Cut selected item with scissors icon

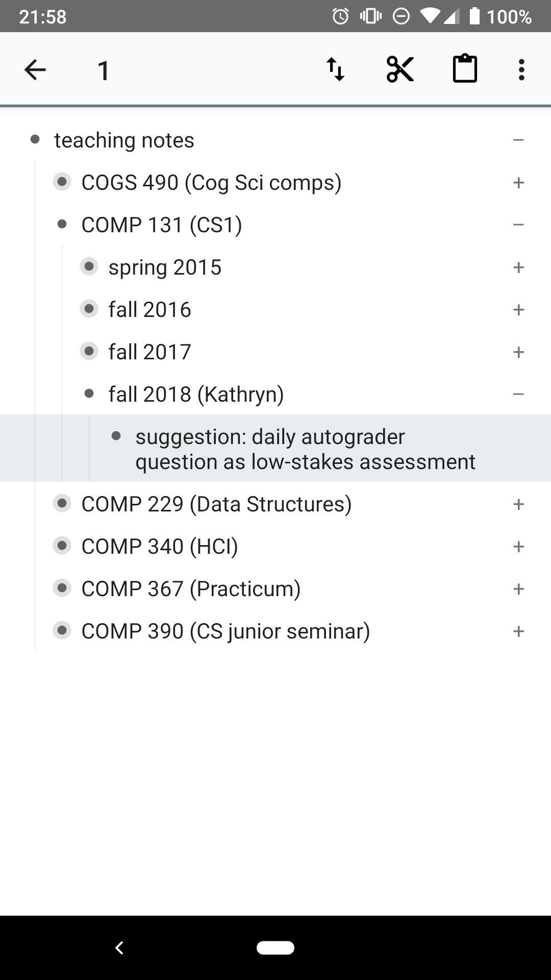coord(400,69)
